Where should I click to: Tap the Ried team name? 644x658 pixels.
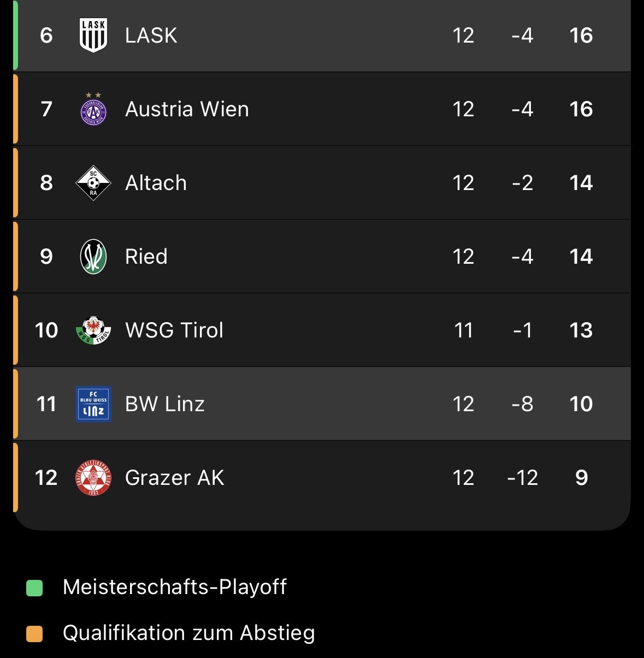(146, 257)
